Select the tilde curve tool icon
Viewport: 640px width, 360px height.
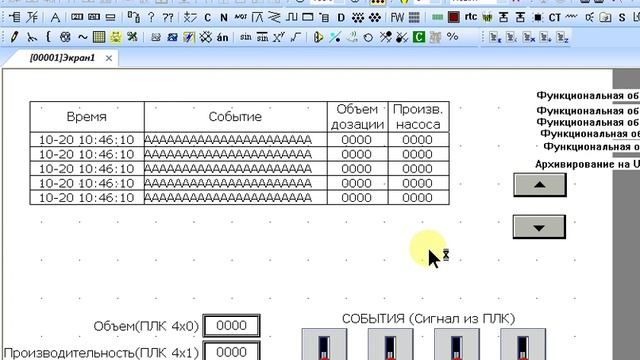(x=82, y=37)
